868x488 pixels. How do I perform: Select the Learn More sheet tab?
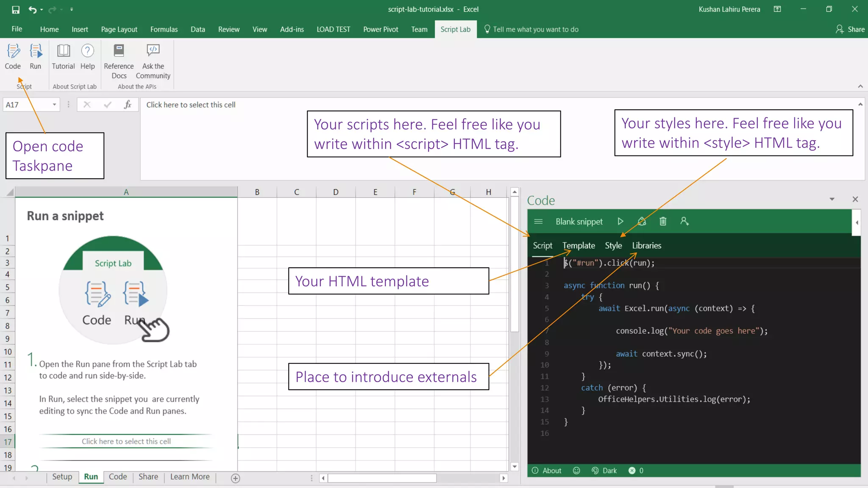[190, 477]
